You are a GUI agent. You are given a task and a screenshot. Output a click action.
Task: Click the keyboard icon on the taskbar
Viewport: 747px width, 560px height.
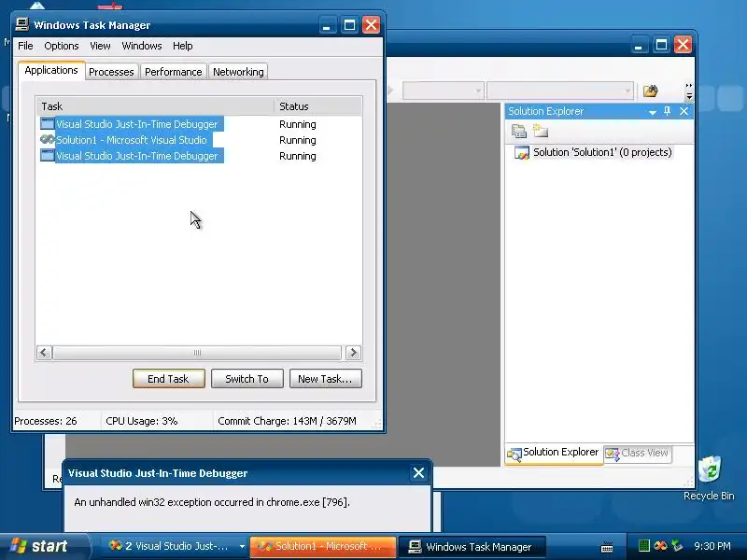[606, 547]
